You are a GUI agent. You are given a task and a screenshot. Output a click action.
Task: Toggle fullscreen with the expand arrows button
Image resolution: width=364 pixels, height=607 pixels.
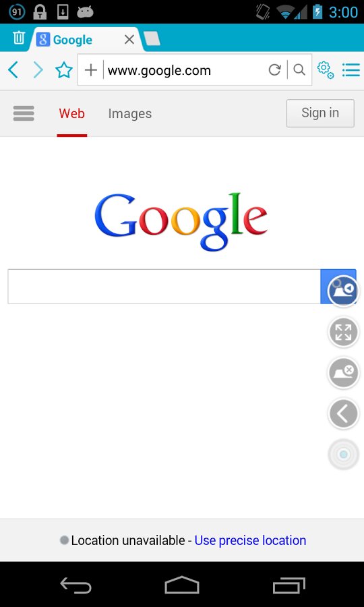(344, 332)
